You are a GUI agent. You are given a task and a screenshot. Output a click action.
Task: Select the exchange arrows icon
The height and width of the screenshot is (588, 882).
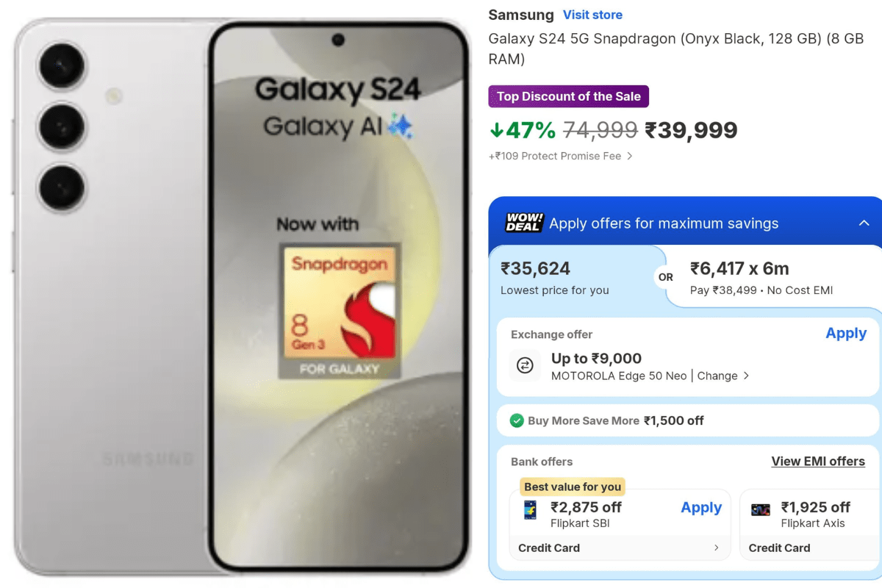(x=524, y=366)
